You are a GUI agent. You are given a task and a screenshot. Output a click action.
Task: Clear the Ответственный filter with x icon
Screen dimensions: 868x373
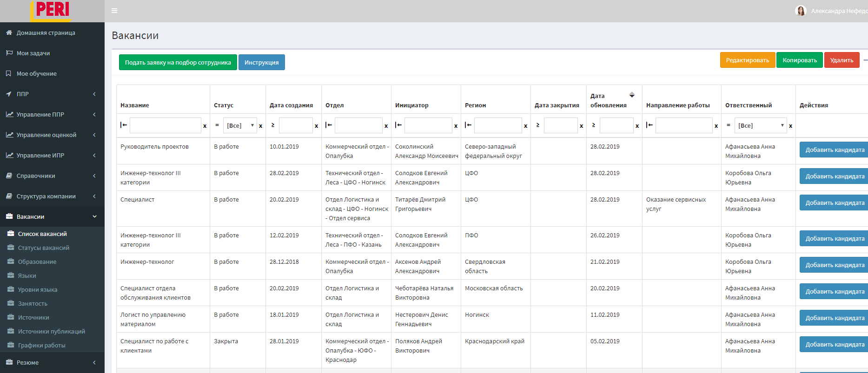click(790, 126)
